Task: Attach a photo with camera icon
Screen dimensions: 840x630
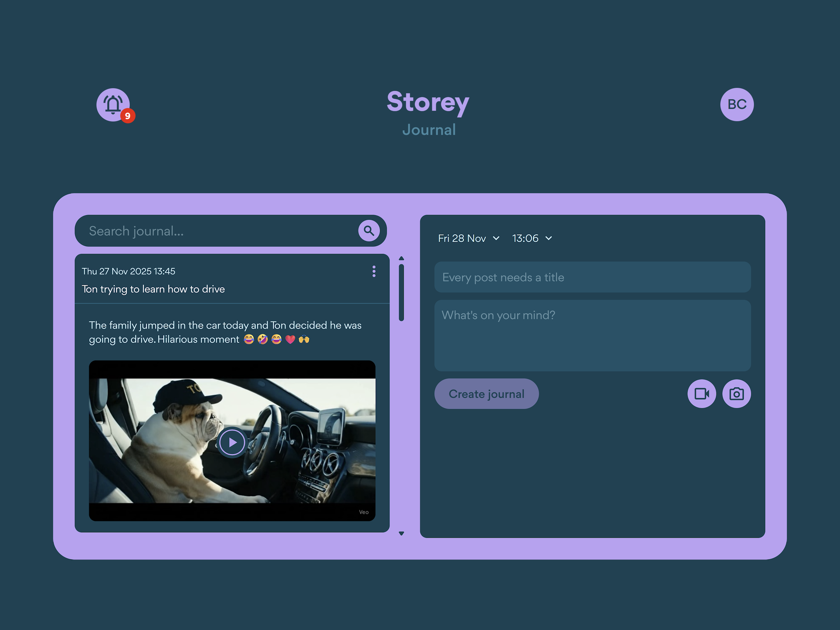Action: (x=736, y=394)
